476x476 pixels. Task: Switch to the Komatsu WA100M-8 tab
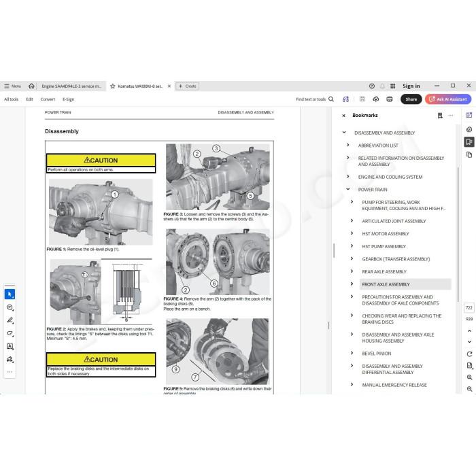(x=140, y=86)
